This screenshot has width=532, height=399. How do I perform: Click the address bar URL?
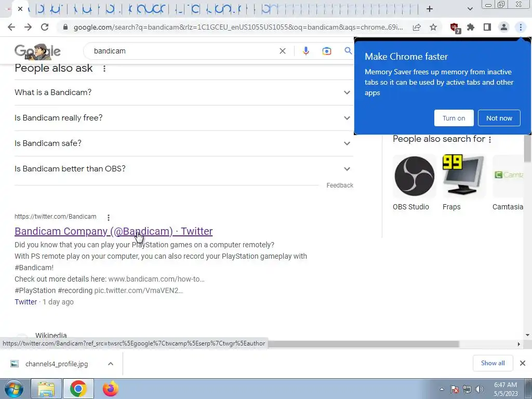tap(238, 27)
